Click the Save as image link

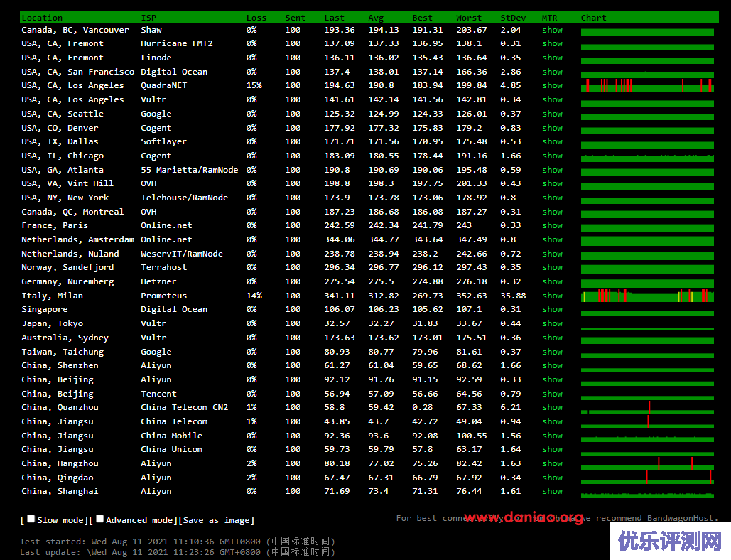[x=216, y=520]
